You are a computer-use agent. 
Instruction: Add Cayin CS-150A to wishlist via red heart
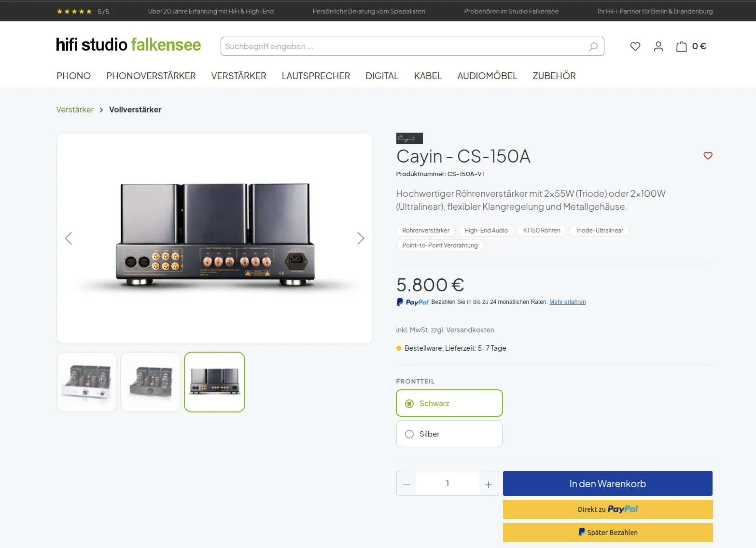coord(708,155)
